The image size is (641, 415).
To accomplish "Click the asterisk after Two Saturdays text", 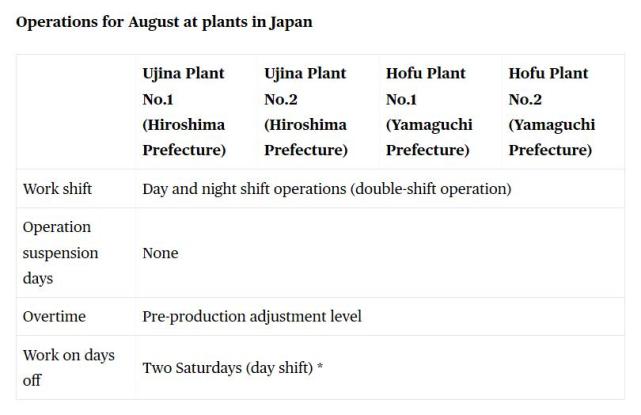I will [x=319, y=367].
